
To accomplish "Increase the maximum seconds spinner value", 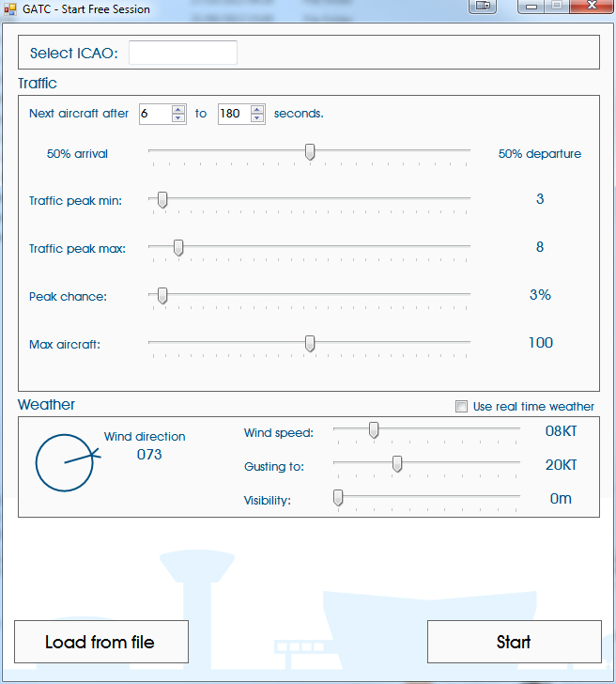I will pos(257,109).
